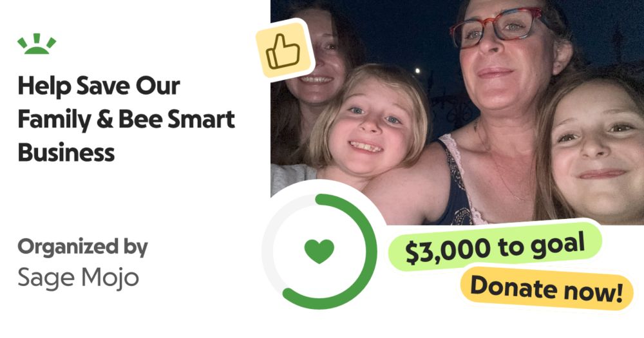Open organizer name Sage Mojo
The height and width of the screenshot is (338, 644).
pos(79,278)
